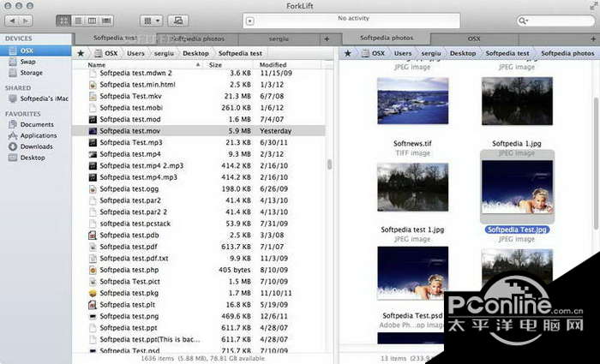
Task: Switch to left pane Softpedia photos tab
Action: pyautogui.click(x=197, y=39)
